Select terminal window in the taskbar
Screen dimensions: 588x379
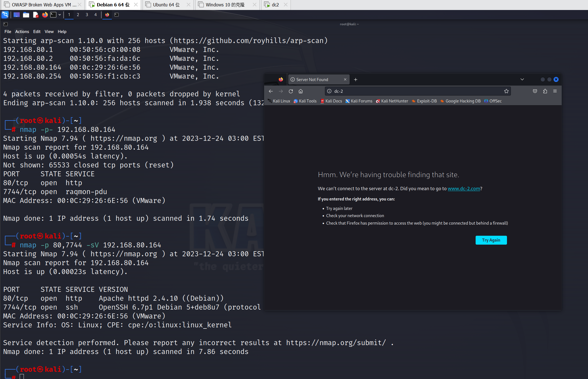(x=117, y=15)
